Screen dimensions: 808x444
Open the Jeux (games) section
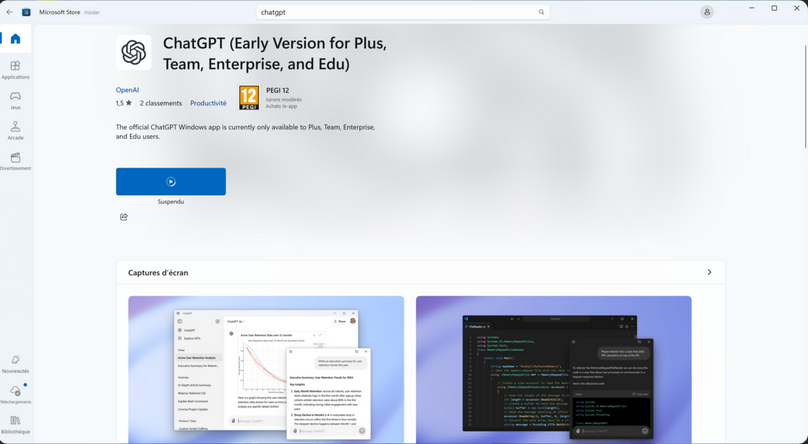(x=15, y=100)
